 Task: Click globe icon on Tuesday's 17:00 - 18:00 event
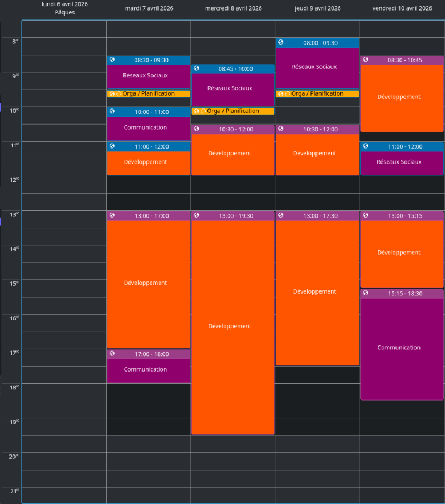[x=112, y=354]
